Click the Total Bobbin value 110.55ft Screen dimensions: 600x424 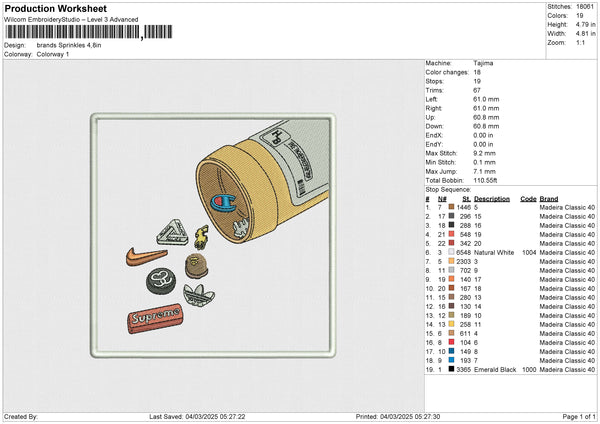(x=485, y=180)
